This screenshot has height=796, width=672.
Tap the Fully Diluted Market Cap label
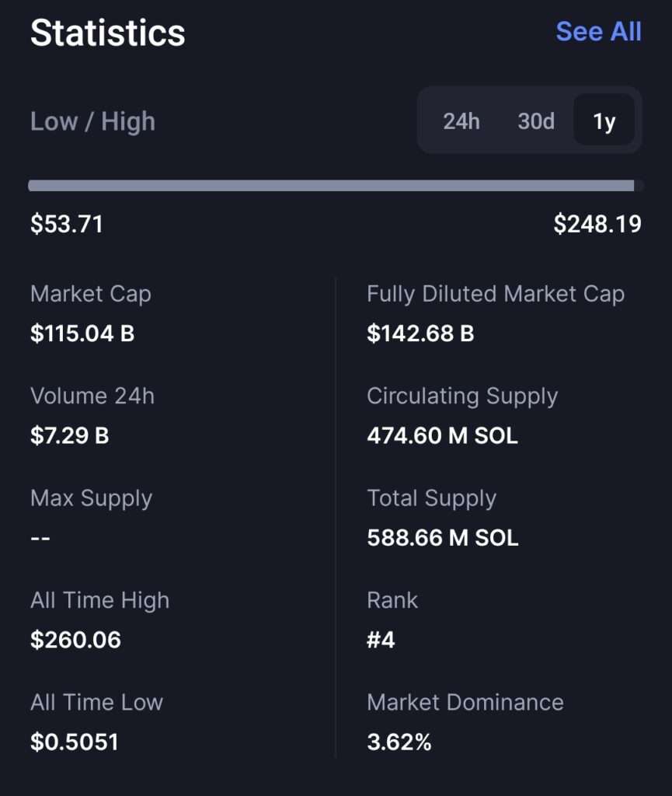(x=496, y=295)
